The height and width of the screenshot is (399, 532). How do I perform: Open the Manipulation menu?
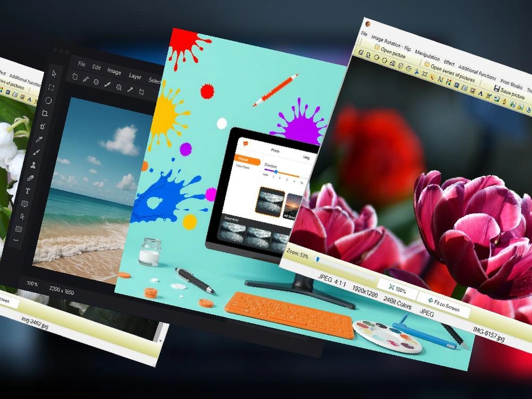(428, 55)
